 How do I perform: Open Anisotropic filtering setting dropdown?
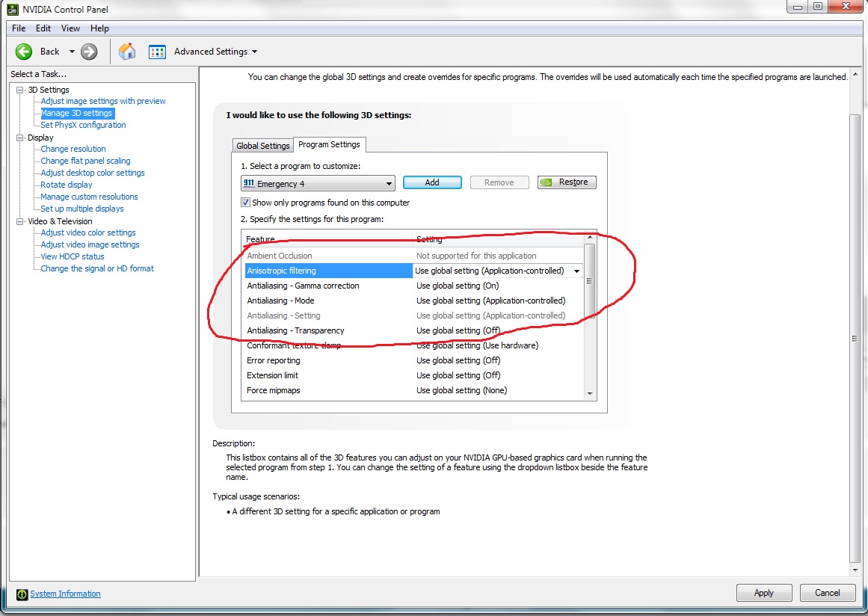coord(576,271)
